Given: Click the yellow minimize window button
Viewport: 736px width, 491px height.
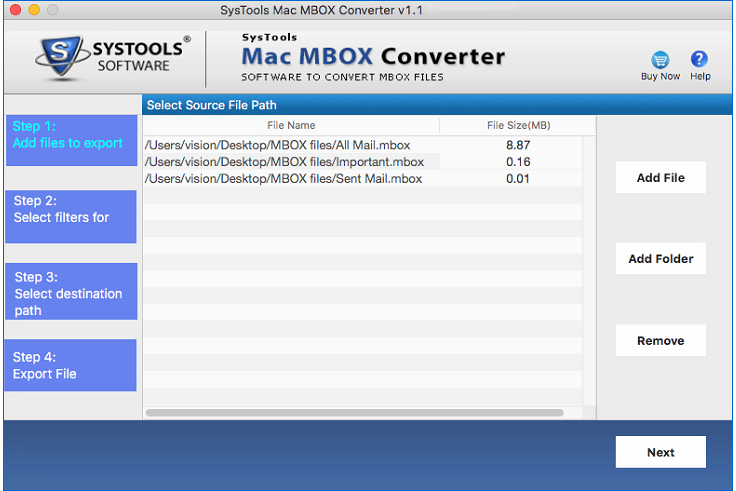Looking at the screenshot, I should tap(33, 10).
